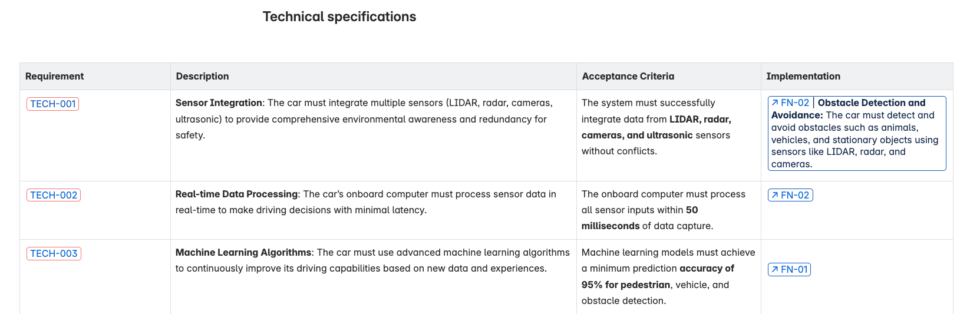
Task: Click the Machine Learning Algorithms description text
Action: click(x=372, y=260)
